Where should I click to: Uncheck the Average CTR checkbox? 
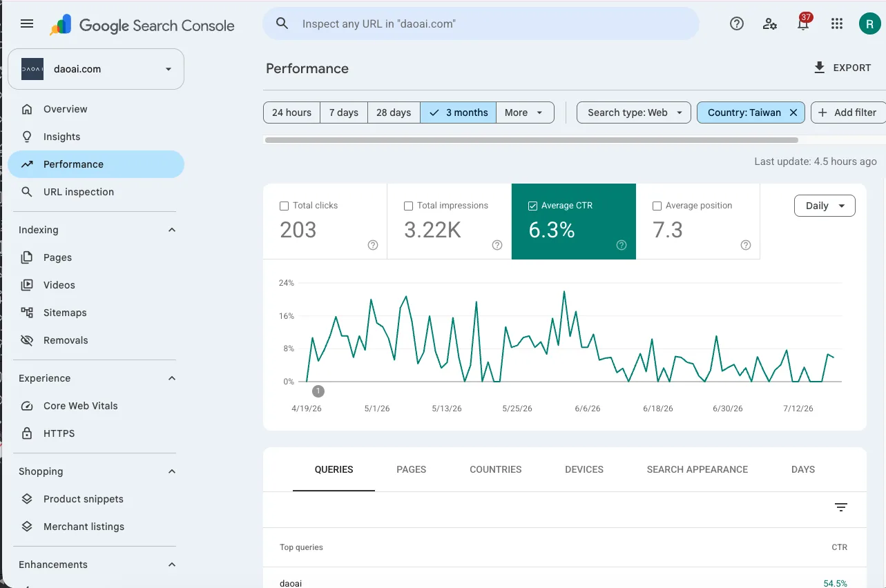point(532,206)
